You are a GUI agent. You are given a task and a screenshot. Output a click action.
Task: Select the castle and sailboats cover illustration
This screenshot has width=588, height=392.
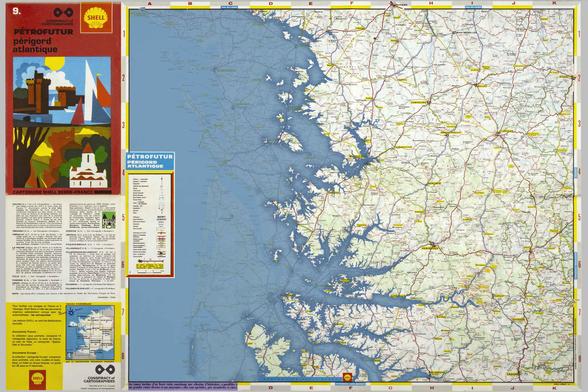tap(62, 90)
